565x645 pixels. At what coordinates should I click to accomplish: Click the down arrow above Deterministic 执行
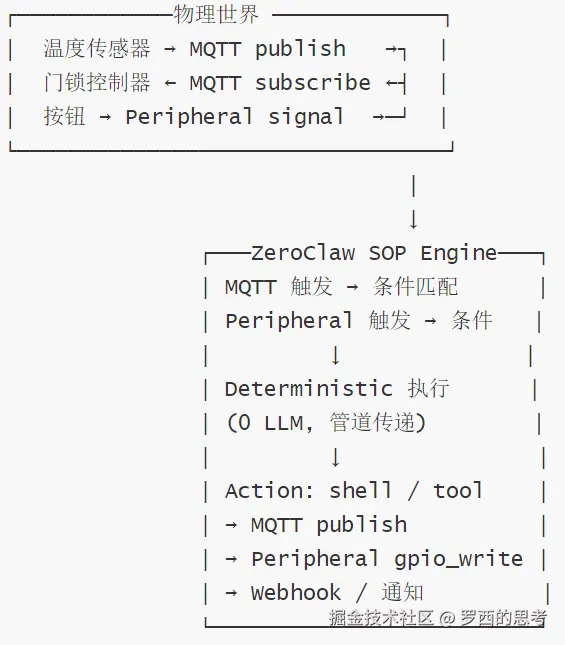(x=336, y=355)
